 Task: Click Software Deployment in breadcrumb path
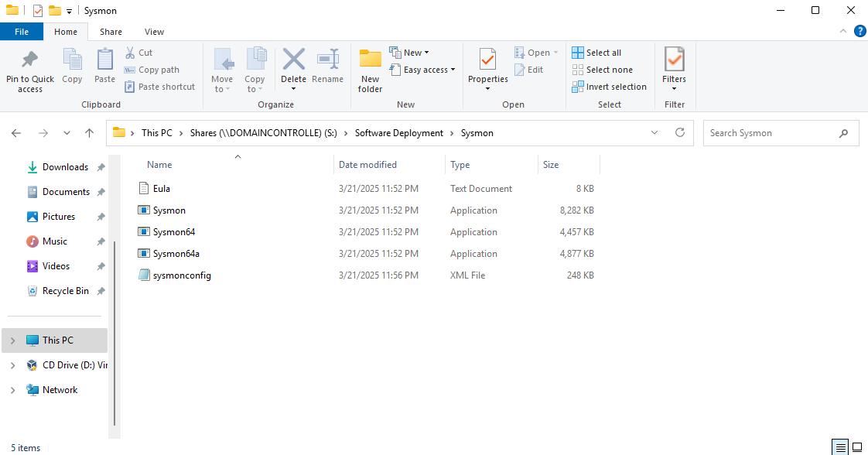coord(398,133)
